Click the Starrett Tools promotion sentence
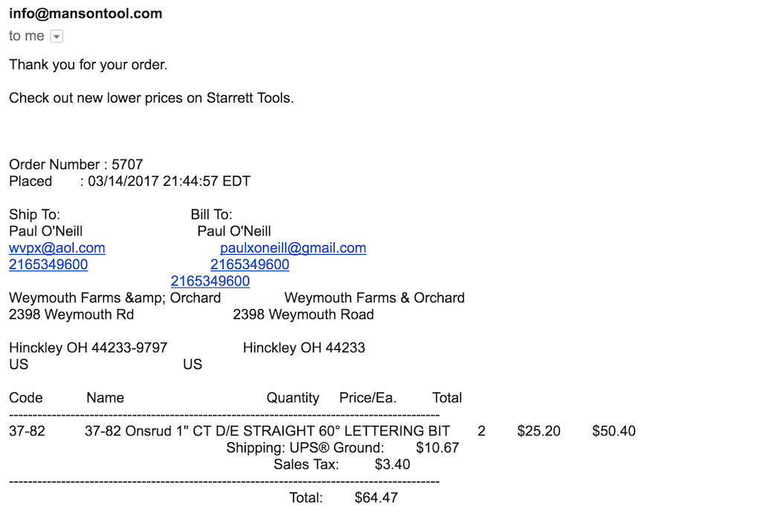The width and height of the screenshot is (761, 532). tap(151, 98)
